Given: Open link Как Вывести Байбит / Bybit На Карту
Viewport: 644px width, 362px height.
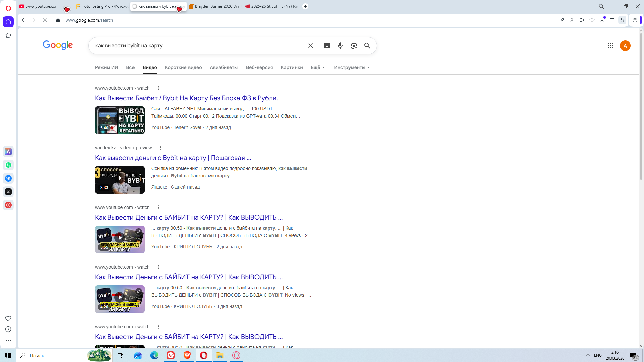Looking at the screenshot, I should (186, 98).
